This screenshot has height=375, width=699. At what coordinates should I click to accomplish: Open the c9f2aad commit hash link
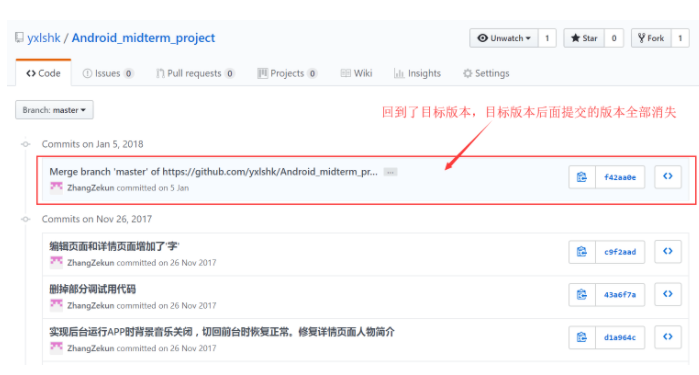coord(620,252)
